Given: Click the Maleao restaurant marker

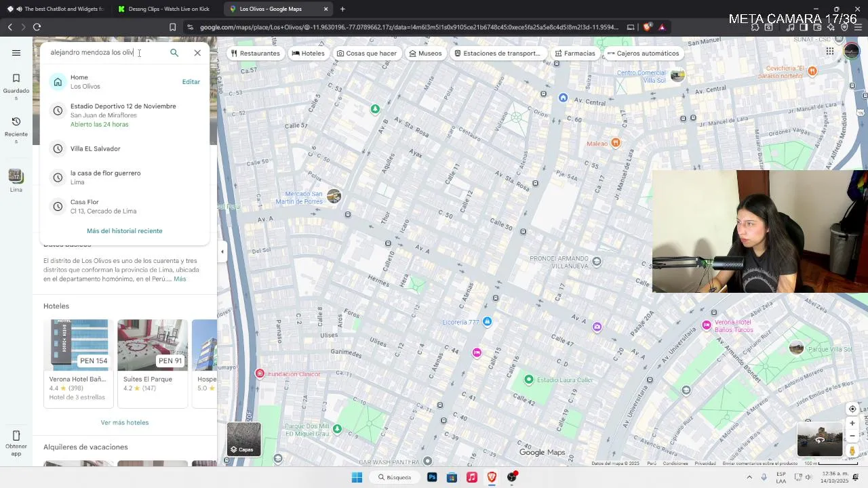Looking at the screenshot, I should coord(615,142).
